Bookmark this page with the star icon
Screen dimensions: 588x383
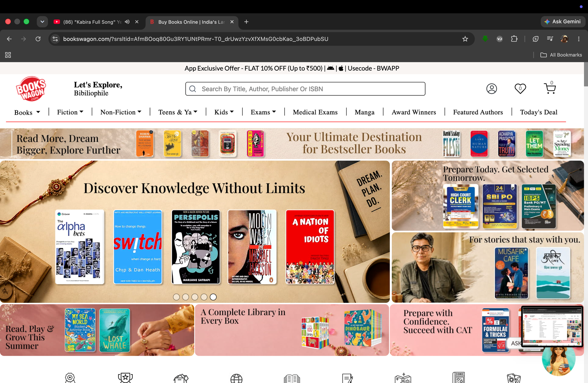(x=465, y=39)
